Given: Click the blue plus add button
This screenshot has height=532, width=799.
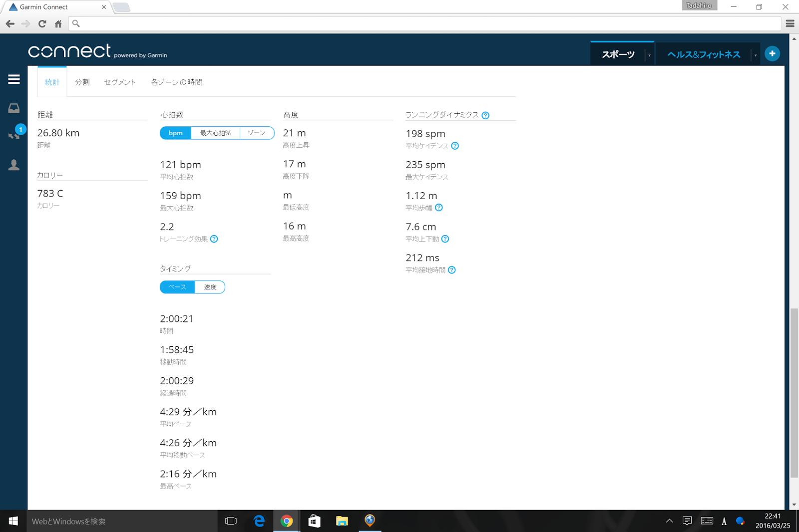Looking at the screenshot, I should [x=772, y=53].
